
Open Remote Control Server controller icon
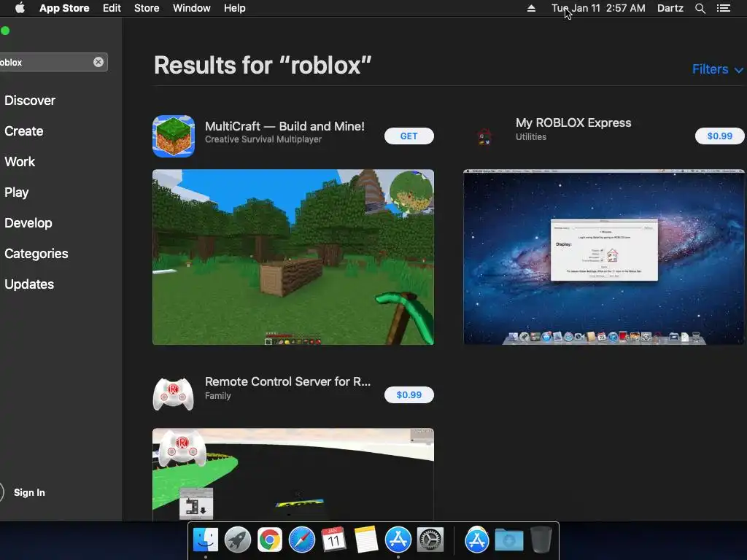[x=174, y=394]
